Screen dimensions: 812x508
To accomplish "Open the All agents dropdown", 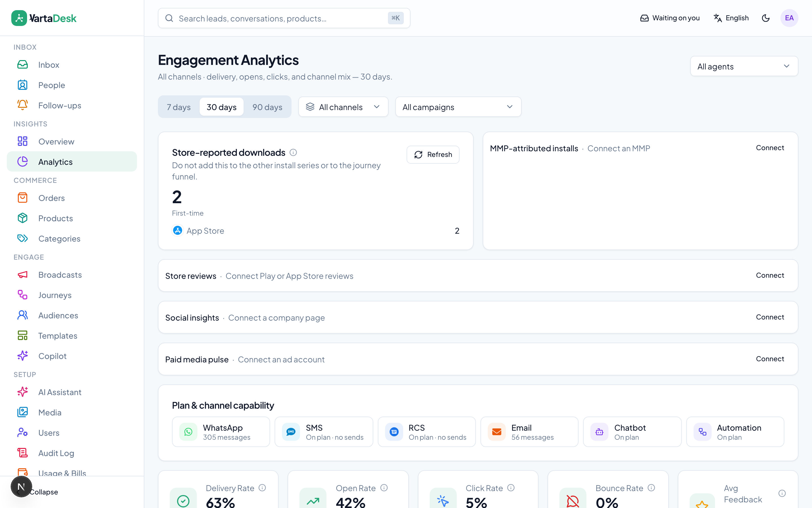I will point(744,66).
